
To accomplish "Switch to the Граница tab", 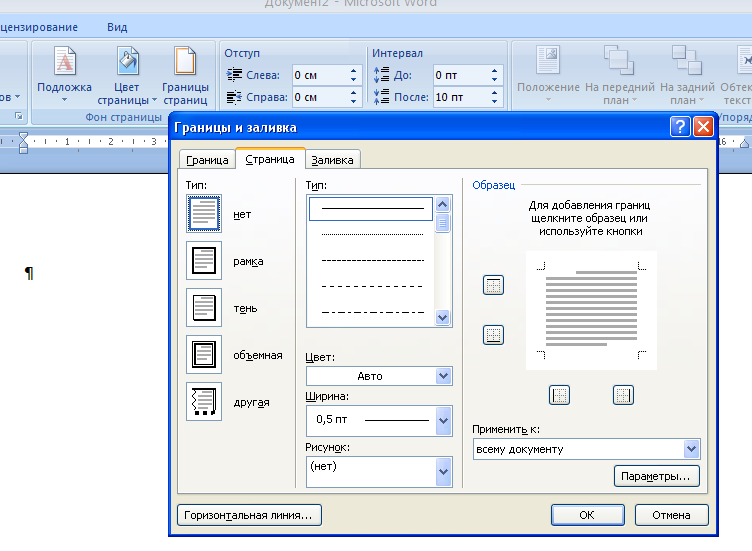I will (207, 160).
